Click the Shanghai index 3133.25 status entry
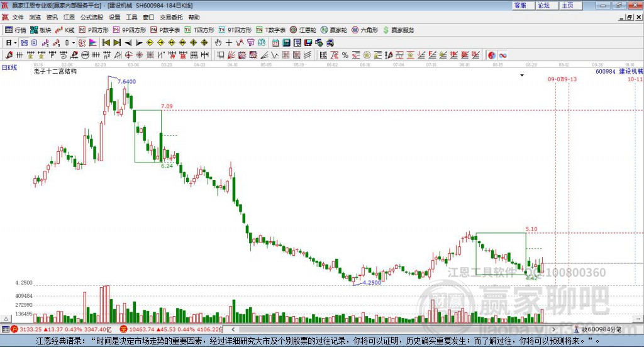 click(x=61, y=329)
